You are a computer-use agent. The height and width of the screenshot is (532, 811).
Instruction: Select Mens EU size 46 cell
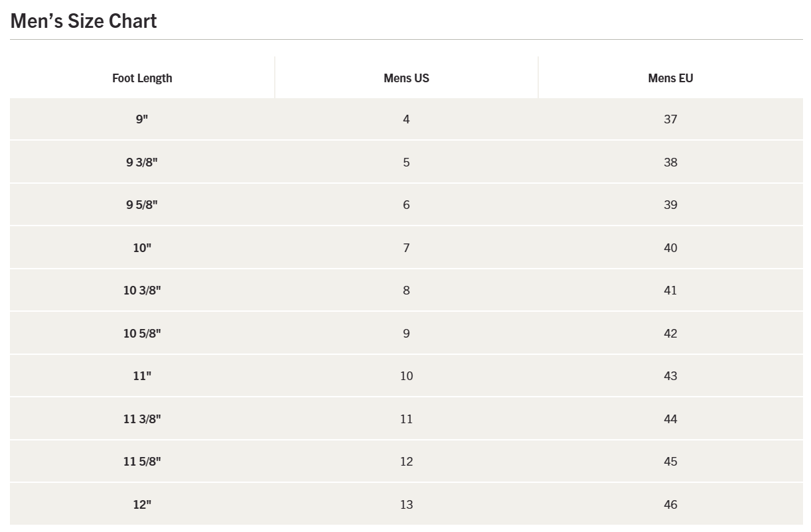[x=670, y=505]
